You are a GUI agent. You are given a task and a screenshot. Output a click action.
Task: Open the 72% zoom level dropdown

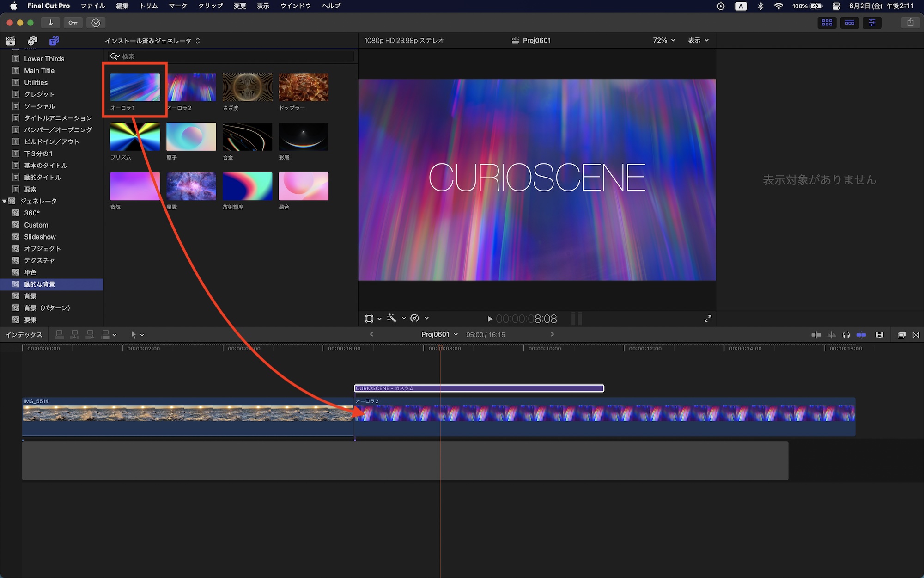664,40
